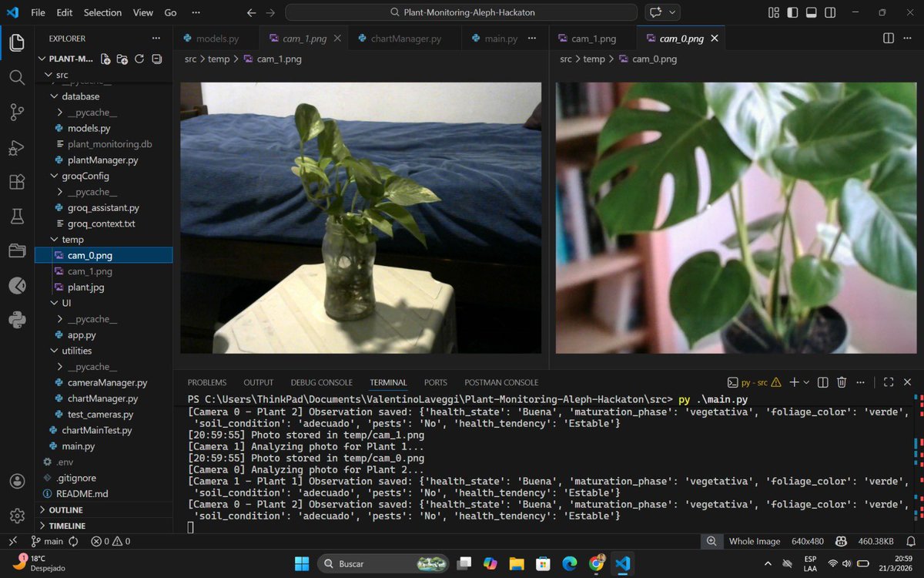
Task: Open the Copilot chat dropdown arrow
Action: click(674, 12)
